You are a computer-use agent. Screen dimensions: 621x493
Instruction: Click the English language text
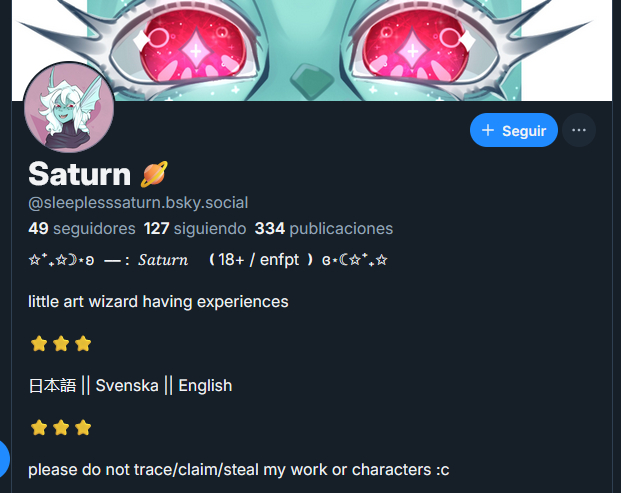[205, 386]
